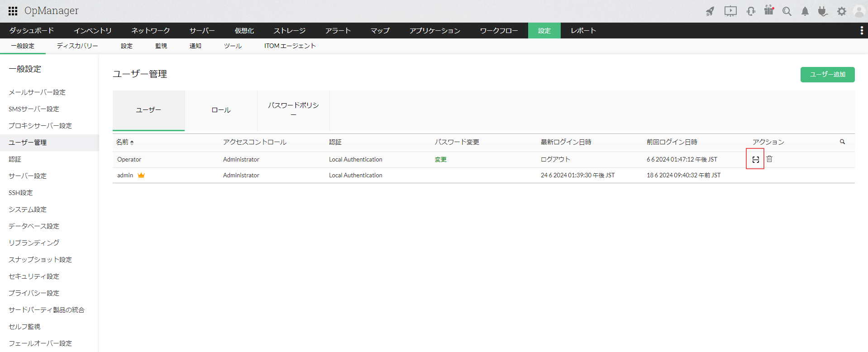Screen dimensions: 868x352
Task: Select セキュリティ設定 in the sidebar
Action: click(x=34, y=276)
